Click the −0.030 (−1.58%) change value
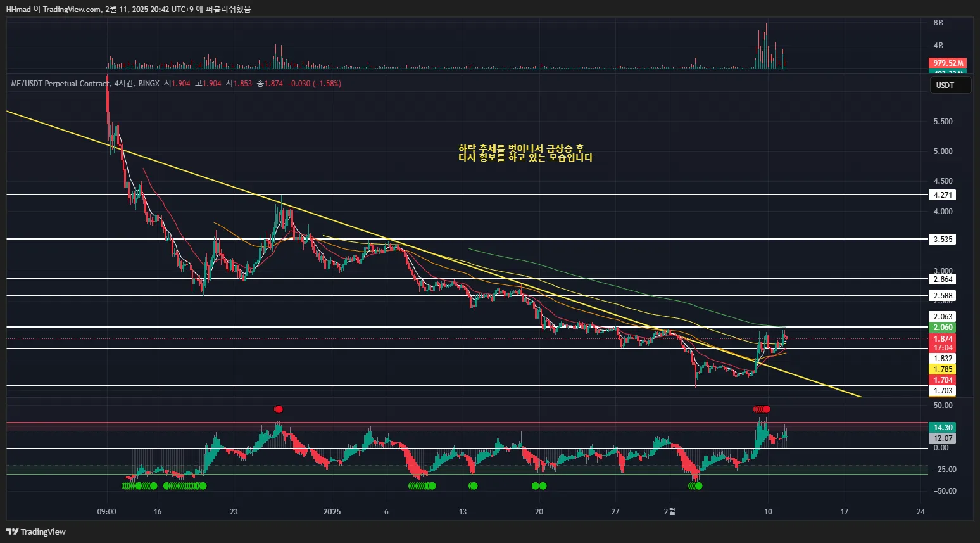 pyautogui.click(x=314, y=84)
